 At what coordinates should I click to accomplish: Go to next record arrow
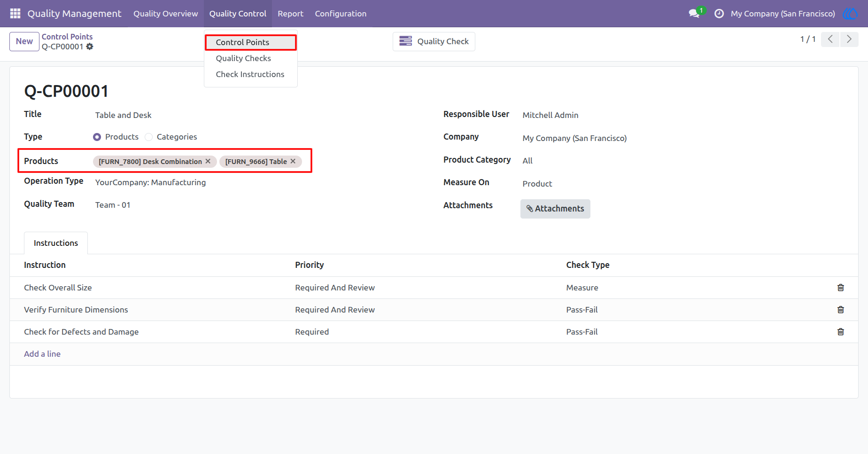pyautogui.click(x=849, y=39)
